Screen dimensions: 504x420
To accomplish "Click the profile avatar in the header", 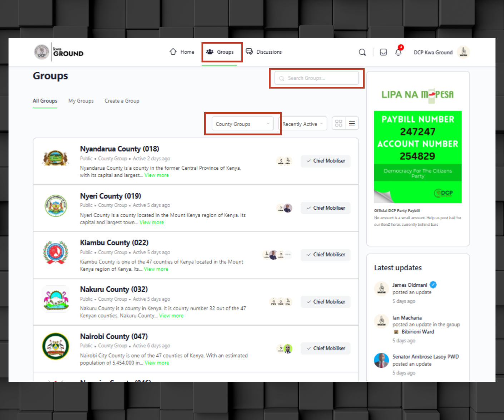I will 463,52.
